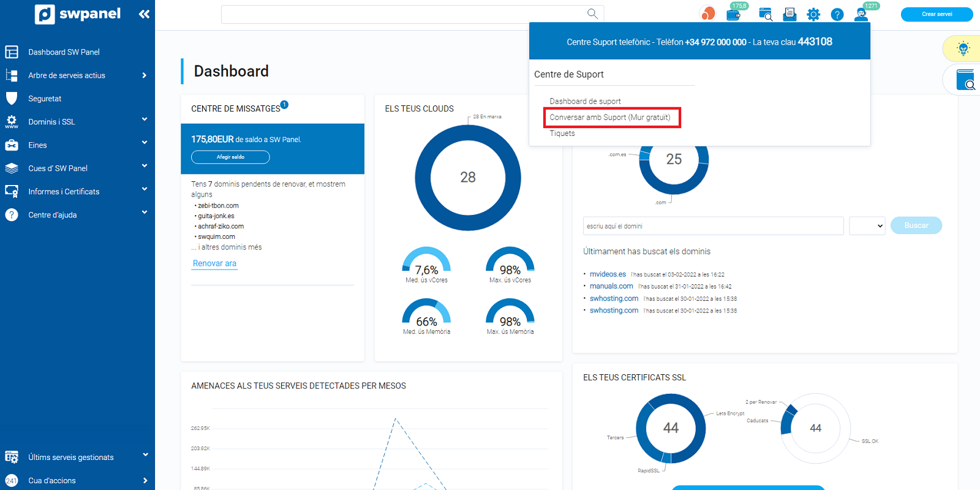Click the Centre d'ajuda question icon

pyautogui.click(x=12, y=215)
